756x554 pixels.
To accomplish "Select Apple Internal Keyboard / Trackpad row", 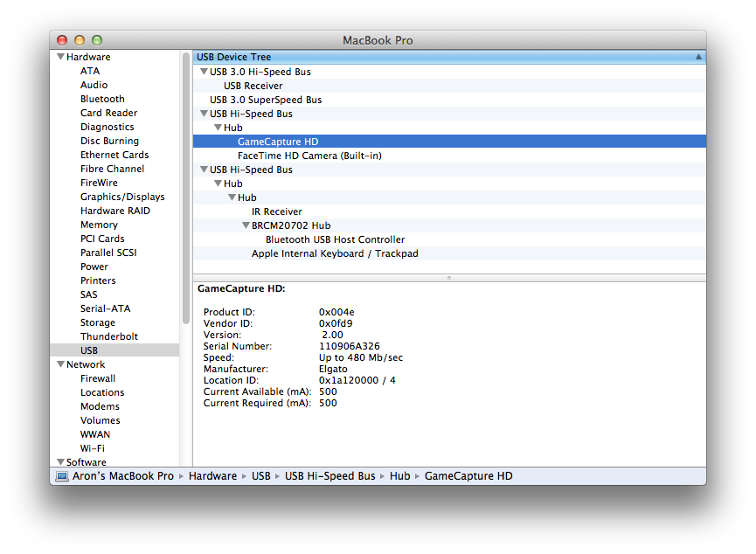I will click(449, 253).
